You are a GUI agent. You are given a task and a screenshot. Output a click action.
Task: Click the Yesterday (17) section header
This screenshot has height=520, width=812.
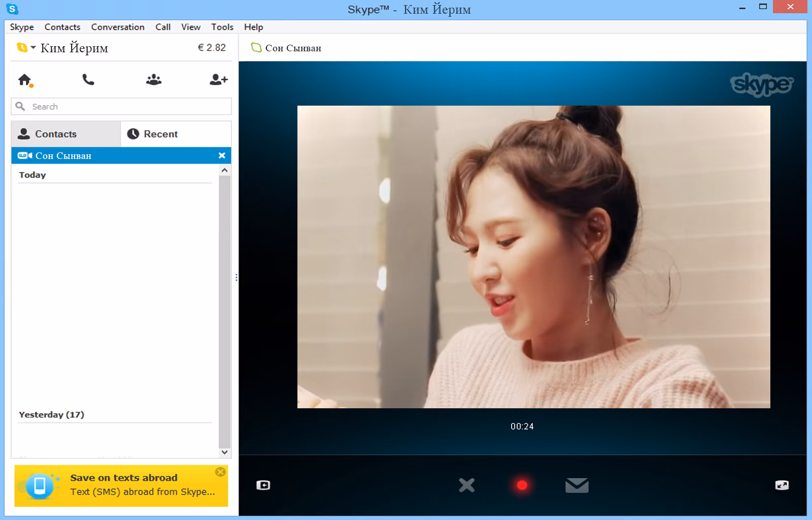tap(51, 414)
